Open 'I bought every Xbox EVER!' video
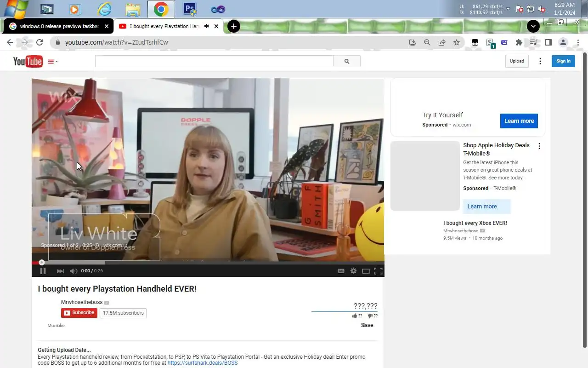This screenshot has width=588, height=368. [x=475, y=223]
